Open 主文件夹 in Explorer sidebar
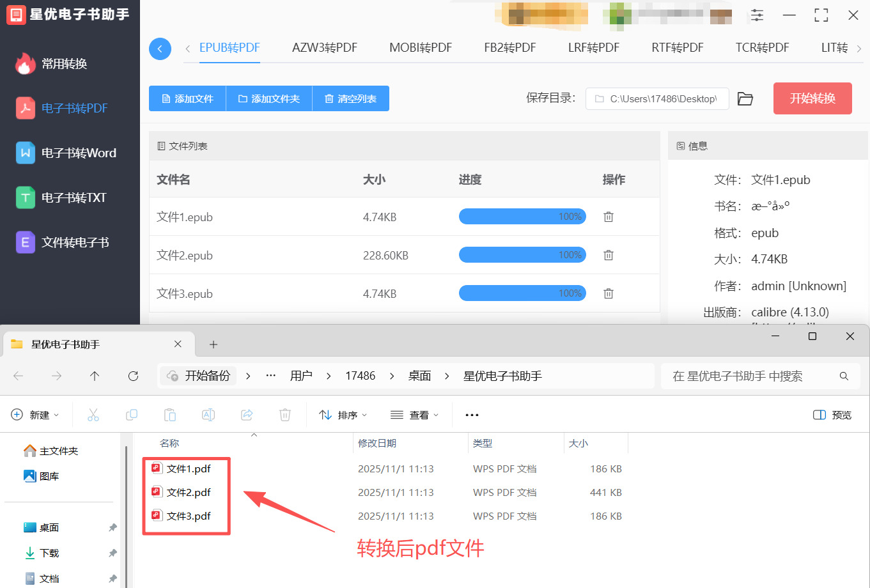The width and height of the screenshot is (870, 588). click(51, 451)
